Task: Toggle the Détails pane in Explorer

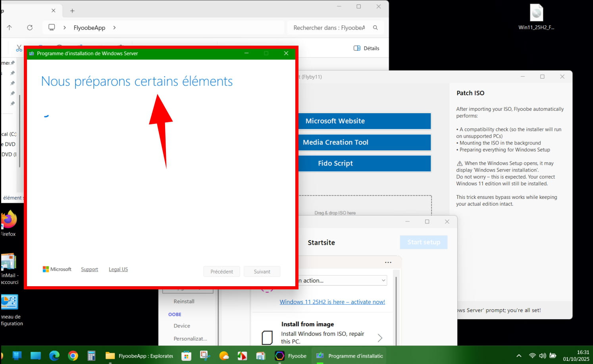Action: 366,48
